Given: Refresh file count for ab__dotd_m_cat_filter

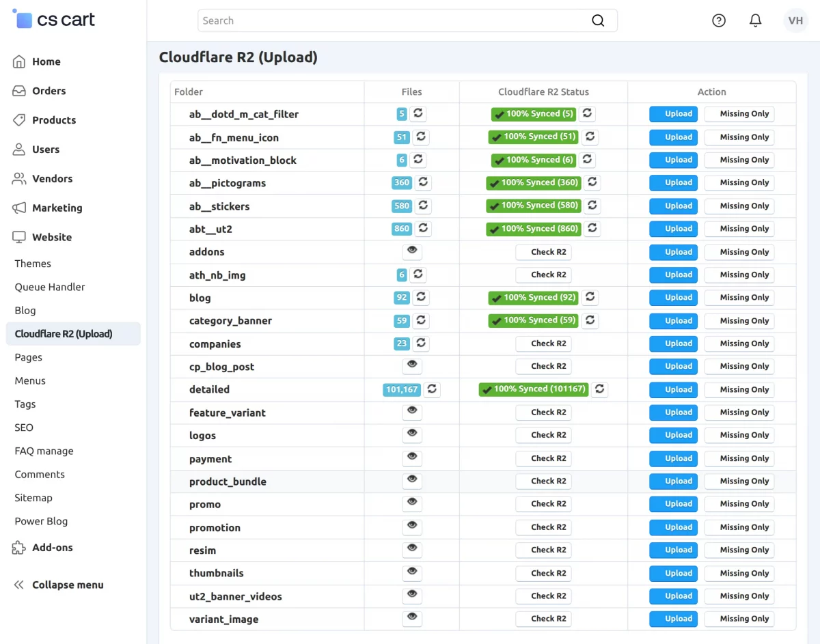Looking at the screenshot, I should pos(418,113).
